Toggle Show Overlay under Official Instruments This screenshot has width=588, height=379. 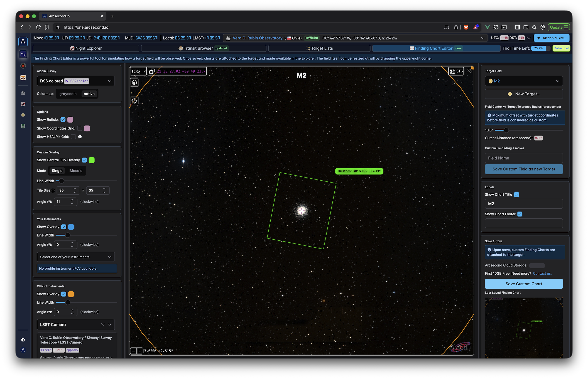coord(64,294)
